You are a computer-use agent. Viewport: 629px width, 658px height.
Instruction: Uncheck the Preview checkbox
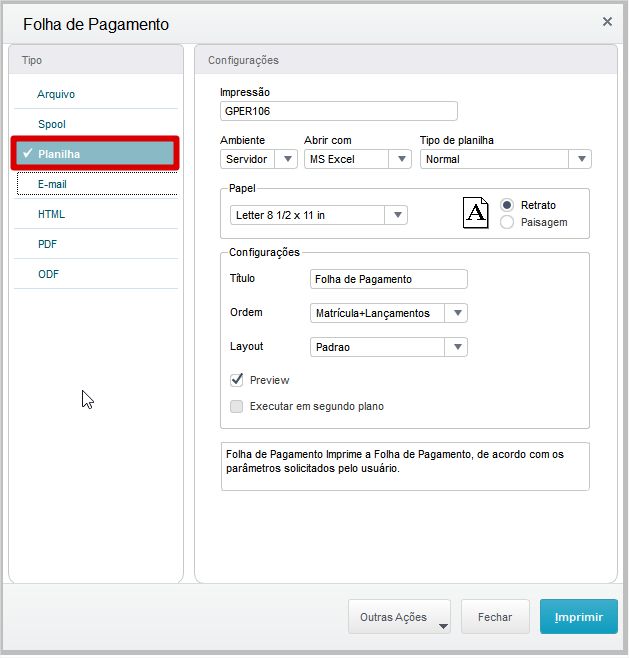237,380
